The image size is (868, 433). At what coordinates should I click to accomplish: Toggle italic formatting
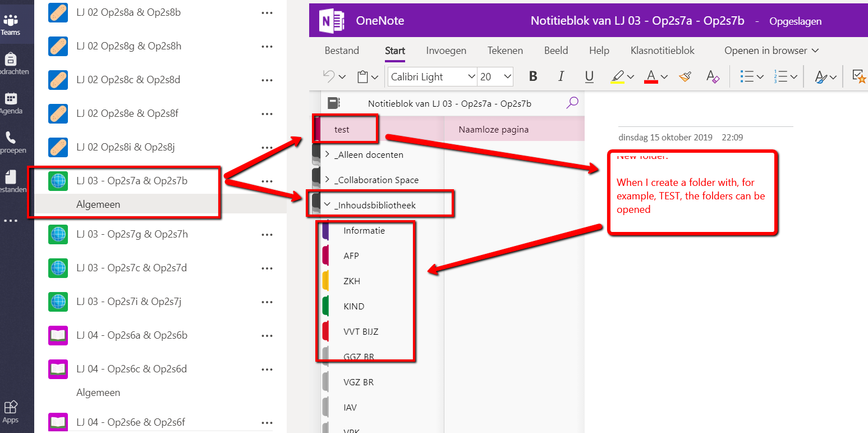point(561,77)
